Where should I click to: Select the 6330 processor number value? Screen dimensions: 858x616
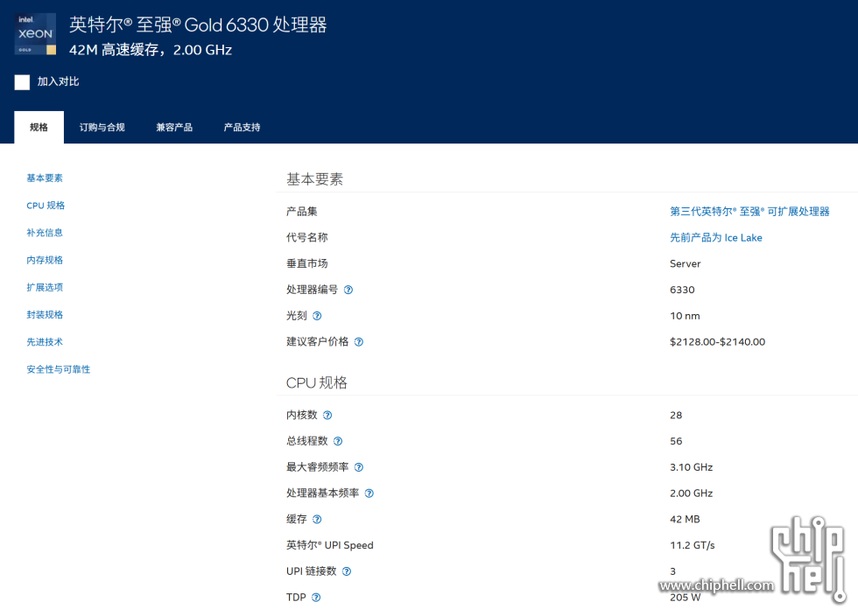pos(682,290)
